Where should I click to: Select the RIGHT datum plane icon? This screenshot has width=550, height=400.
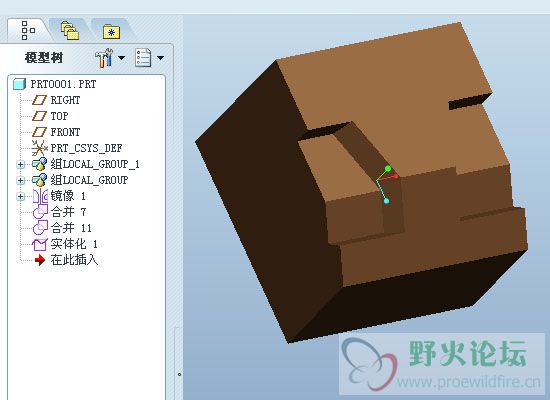tap(39, 100)
